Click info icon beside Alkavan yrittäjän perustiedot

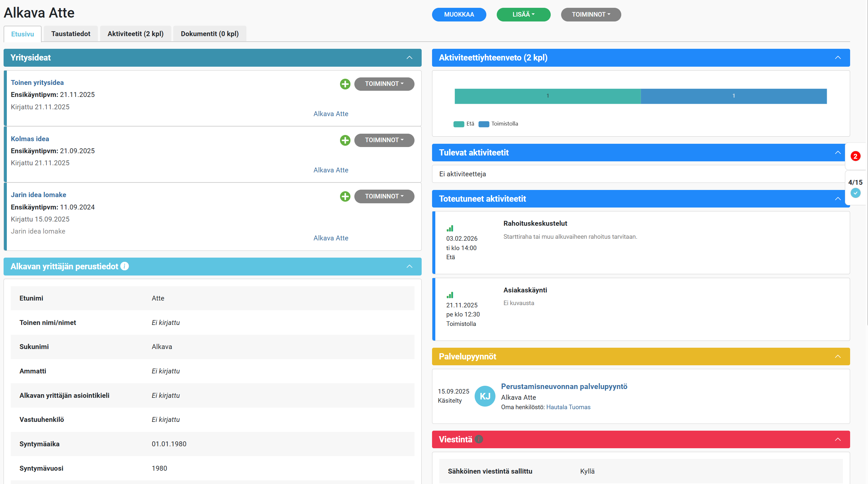(124, 266)
